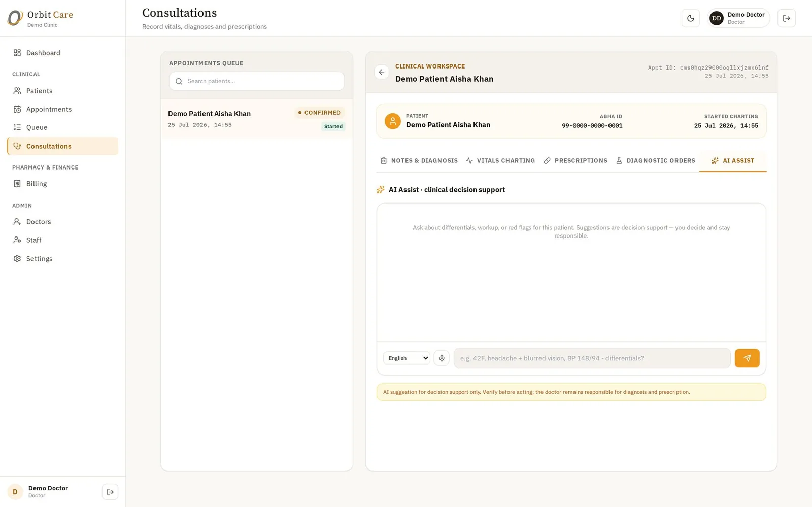The width and height of the screenshot is (812, 507).
Task: Click the ABHA ID value 99-0000-0000-0001
Action: (x=592, y=126)
